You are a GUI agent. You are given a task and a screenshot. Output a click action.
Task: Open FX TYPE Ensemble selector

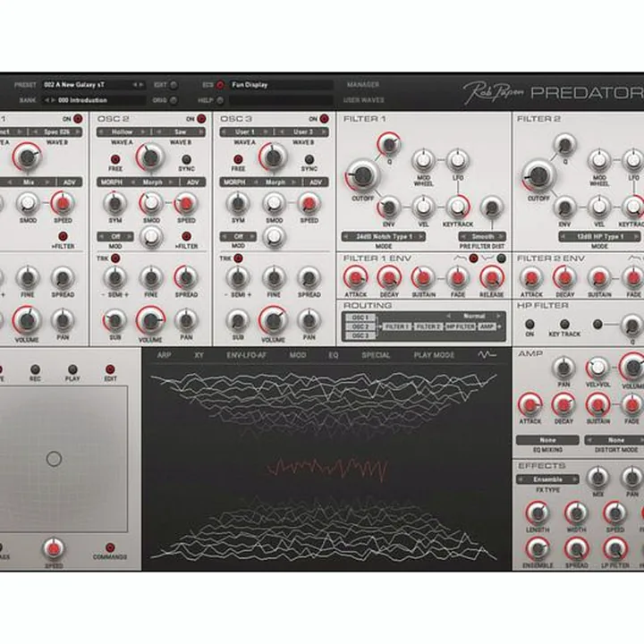point(547,479)
